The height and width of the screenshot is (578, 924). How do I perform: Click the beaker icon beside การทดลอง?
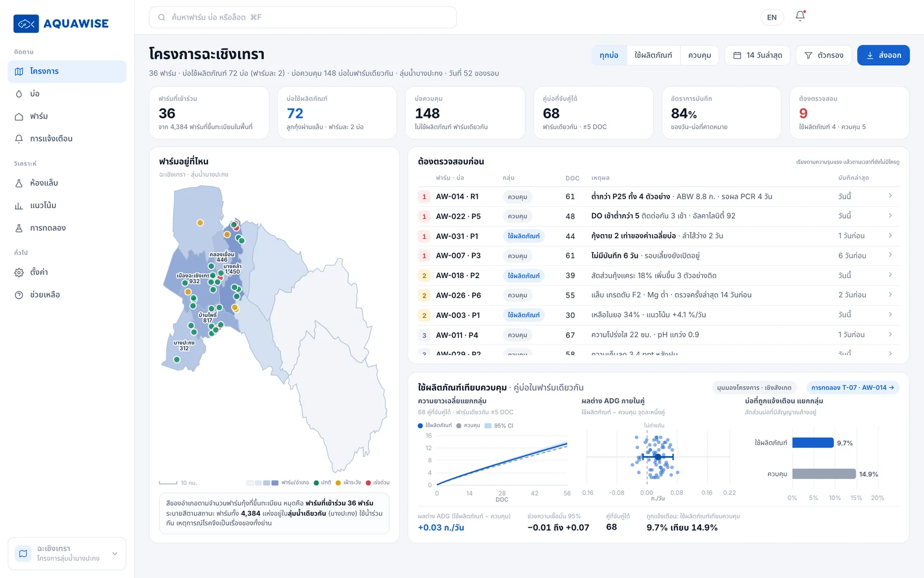pos(19,228)
